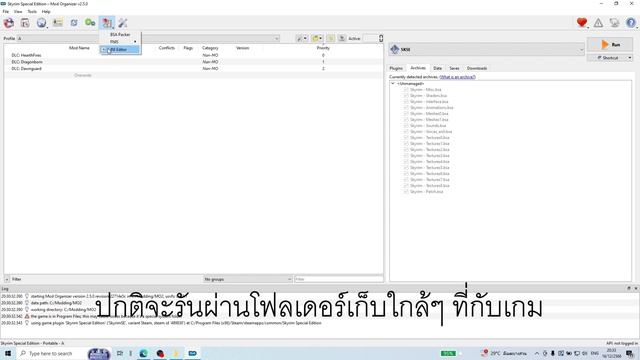This screenshot has width=640, height=360.
Task: Toggle the Skyrim - Interface.bsa checkbox
Action: [x=406, y=102]
